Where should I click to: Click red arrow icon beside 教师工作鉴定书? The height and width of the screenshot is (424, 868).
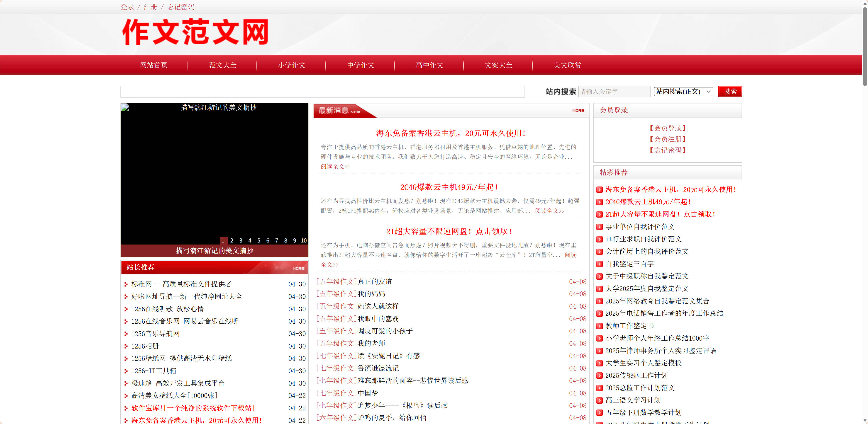tap(600, 326)
